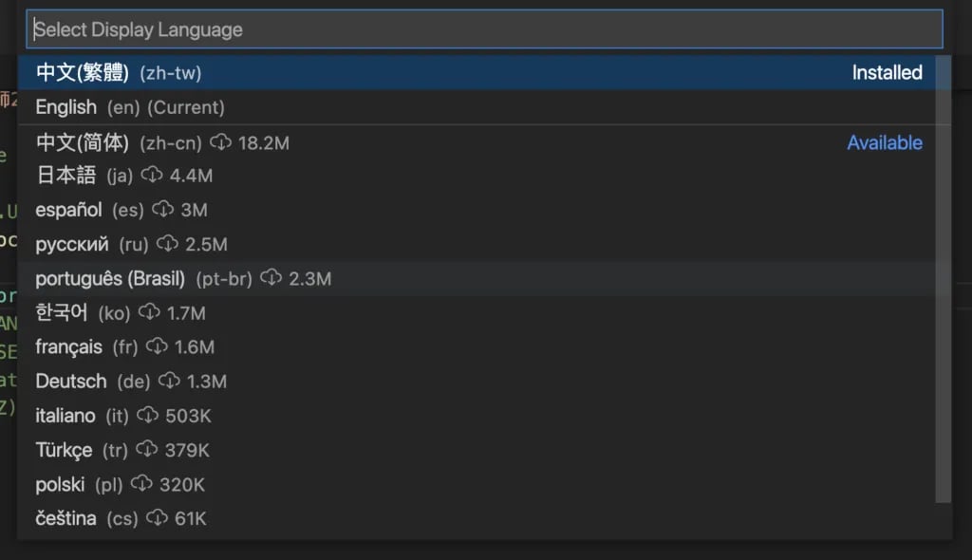Click the Installed section label
This screenshot has width=972, height=560.
pyautogui.click(x=888, y=72)
